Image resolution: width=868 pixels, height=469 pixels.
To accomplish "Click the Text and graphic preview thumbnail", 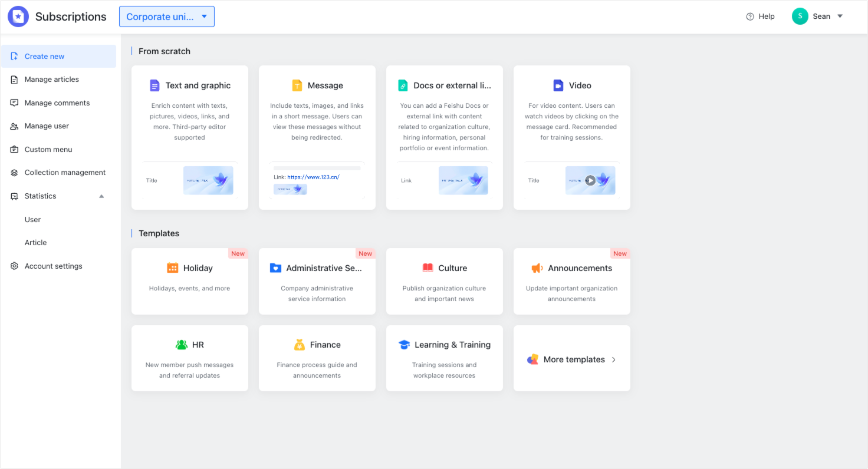I will (x=208, y=180).
